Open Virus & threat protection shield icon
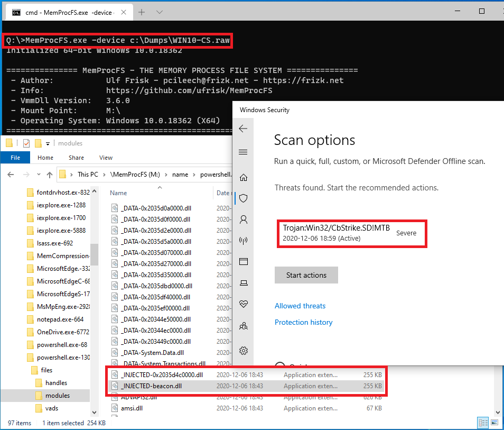The width and height of the screenshot is (504, 430). (x=244, y=198)
